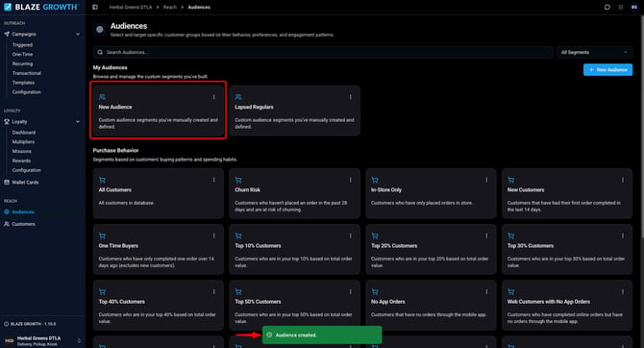644x348 pixels.
Task: Open kebab menu on Top 40% Customers card
Action: point(214,291)
